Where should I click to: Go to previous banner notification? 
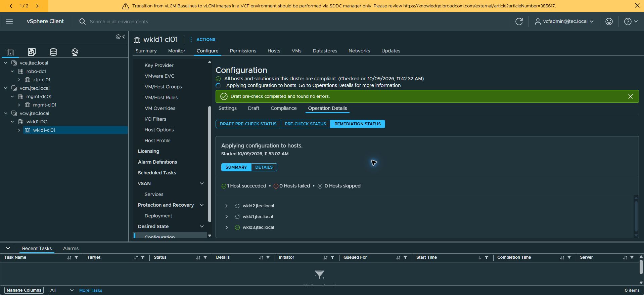point(11,6)
